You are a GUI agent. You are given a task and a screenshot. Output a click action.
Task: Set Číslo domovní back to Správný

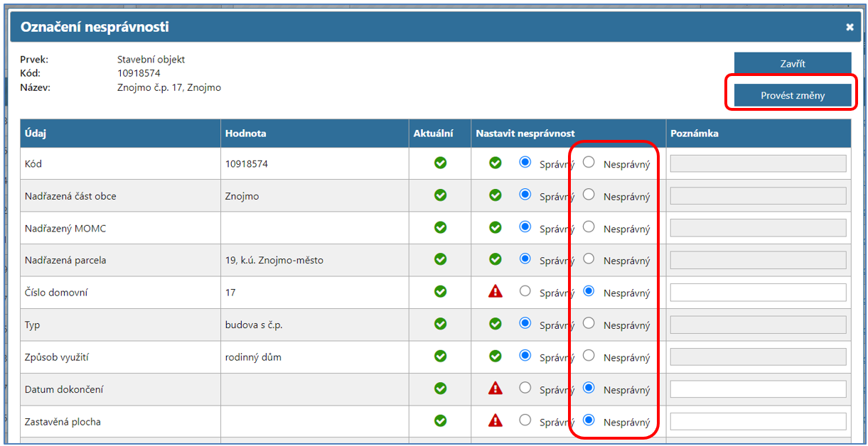[525, 290]
